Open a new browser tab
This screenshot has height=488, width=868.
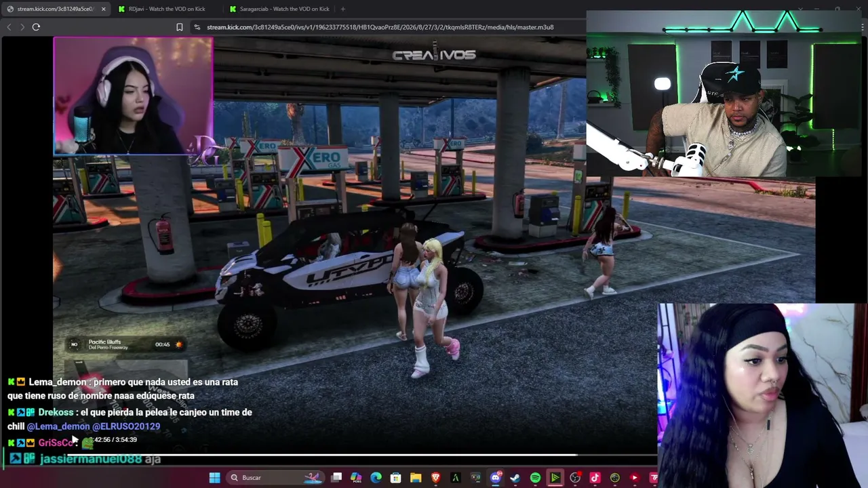[342, 9]
